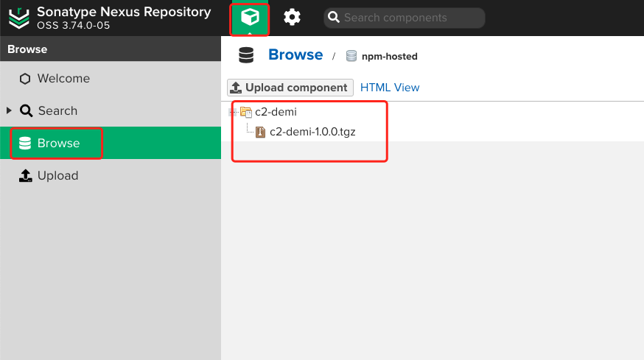Open the Browse cube icon in header
The image size is (644, 360).
click(250, 18)
